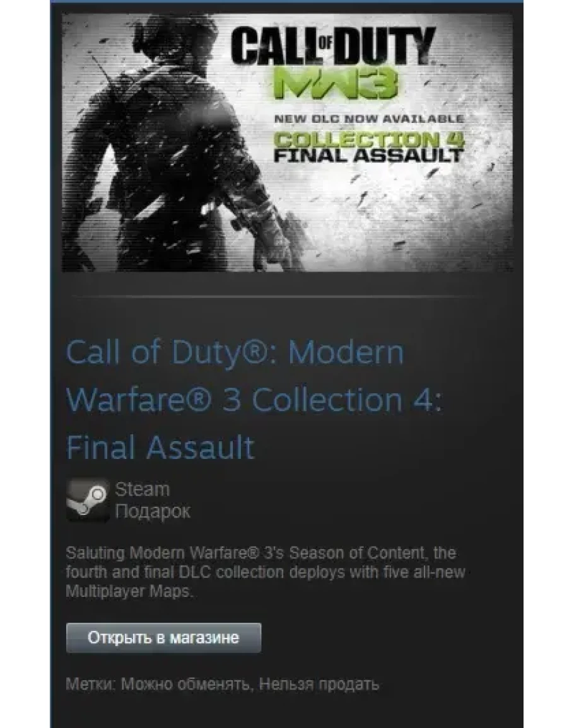574x728 pixels.
Task: Click the Call of Duty logo in the banner
Action: (333, 46)
